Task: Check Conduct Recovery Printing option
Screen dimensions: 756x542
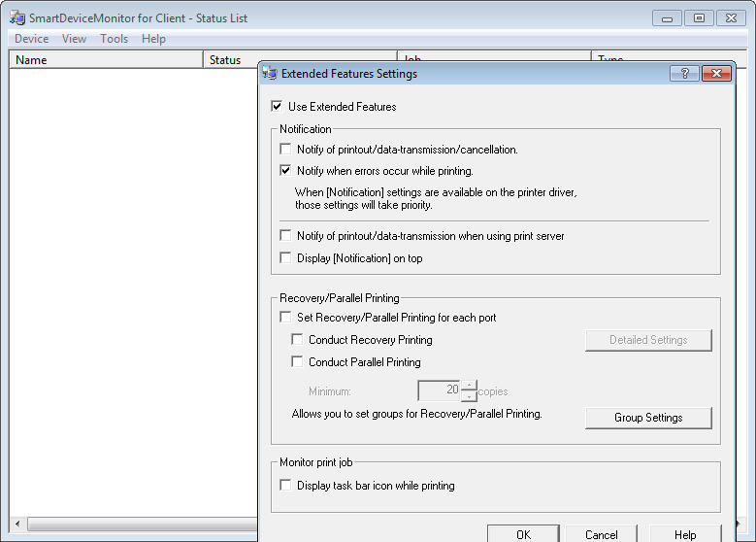Action: (x=297, y=339)
